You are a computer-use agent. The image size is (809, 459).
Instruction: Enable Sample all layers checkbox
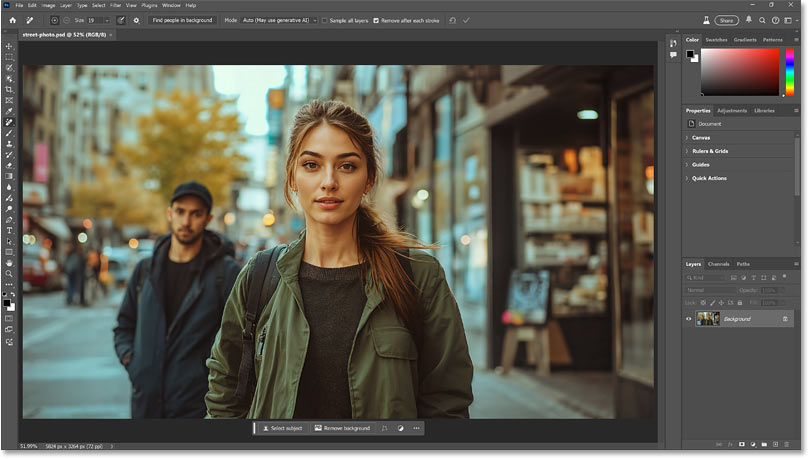pos(325,21)
